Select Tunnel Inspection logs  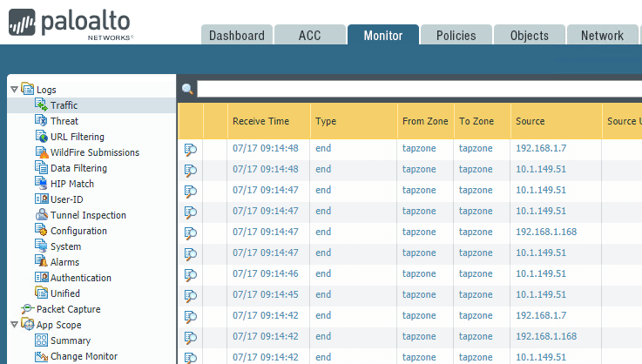(88, 215)
